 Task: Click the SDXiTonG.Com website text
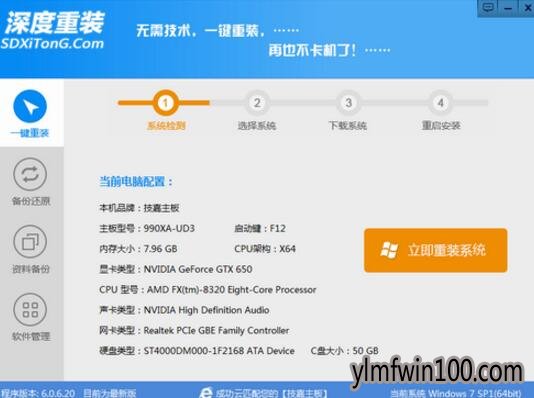[x=52, y=44]
